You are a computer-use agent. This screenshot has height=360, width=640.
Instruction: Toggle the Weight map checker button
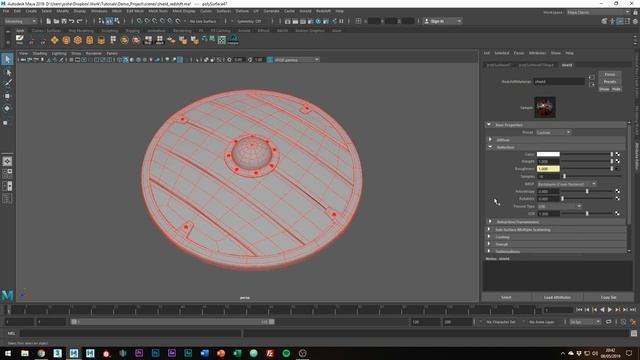[618, 161]
